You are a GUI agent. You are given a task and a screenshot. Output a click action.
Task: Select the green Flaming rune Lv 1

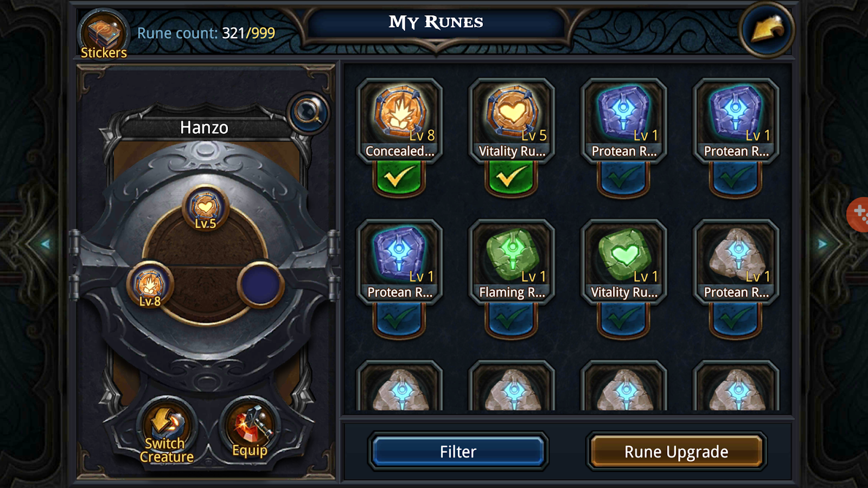click(511, 261)
